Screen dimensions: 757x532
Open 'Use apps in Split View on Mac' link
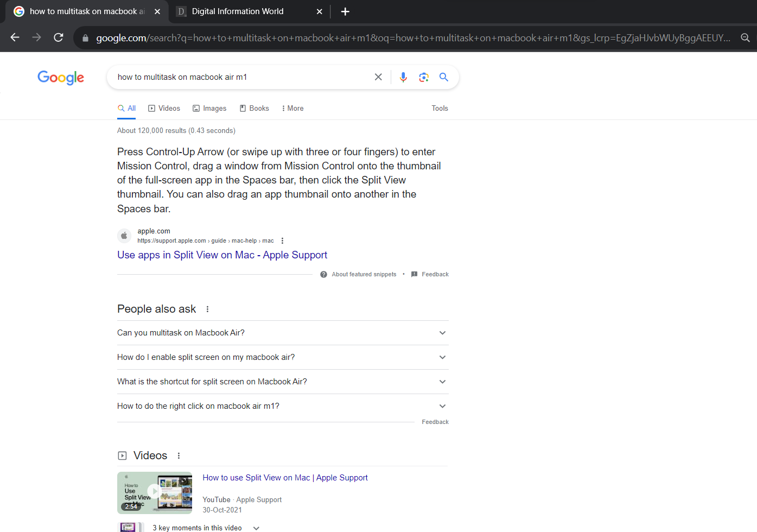pyautogui.click(x=222, y=255)
